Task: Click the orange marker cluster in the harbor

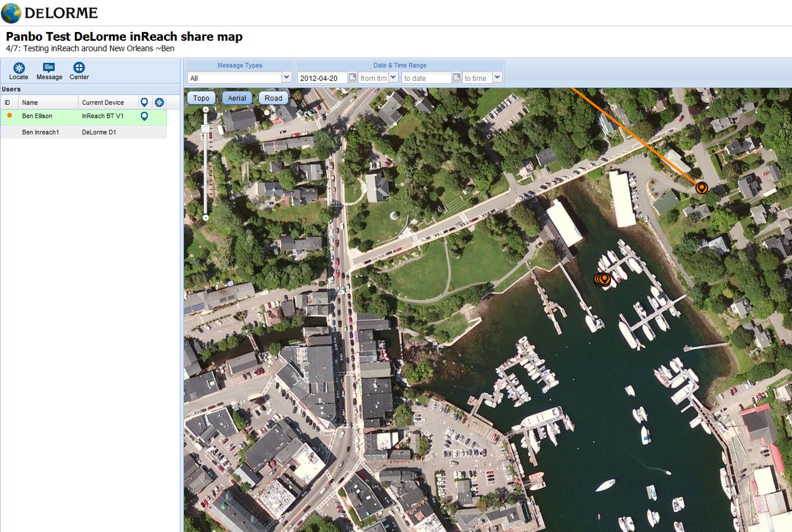Action: [603, 279]
